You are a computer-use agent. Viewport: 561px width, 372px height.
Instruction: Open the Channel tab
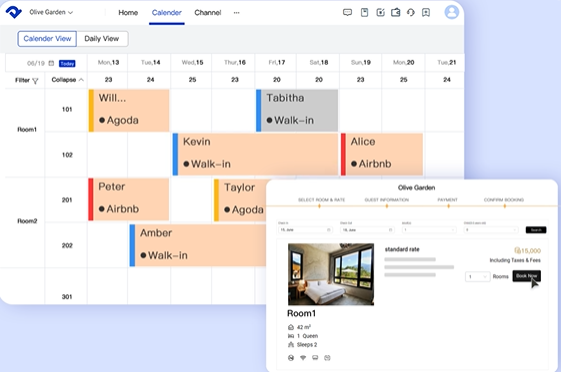(x=208, y=13)
